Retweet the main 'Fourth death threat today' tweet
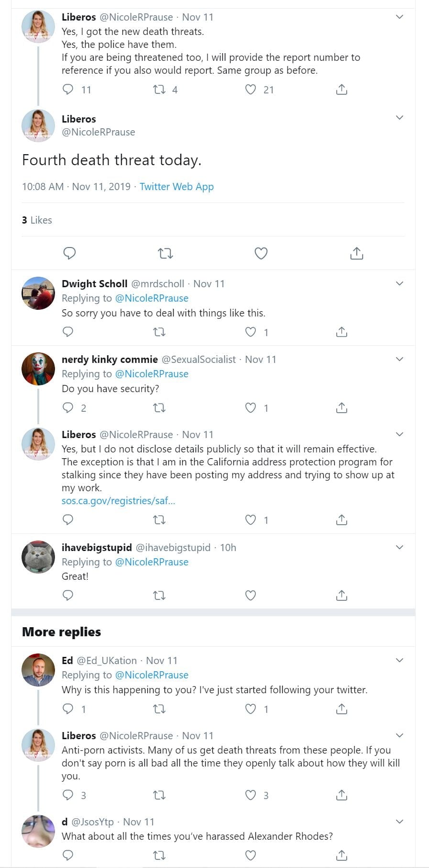Screen dimensions: 429x868 165,253
